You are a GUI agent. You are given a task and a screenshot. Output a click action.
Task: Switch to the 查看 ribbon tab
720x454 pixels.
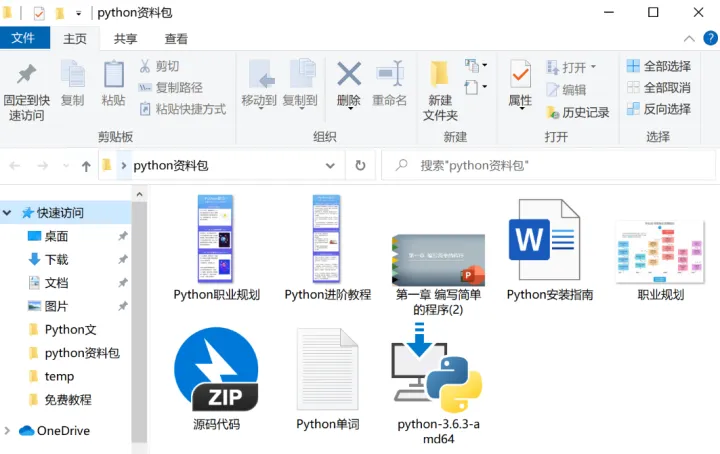coord(176,39)
